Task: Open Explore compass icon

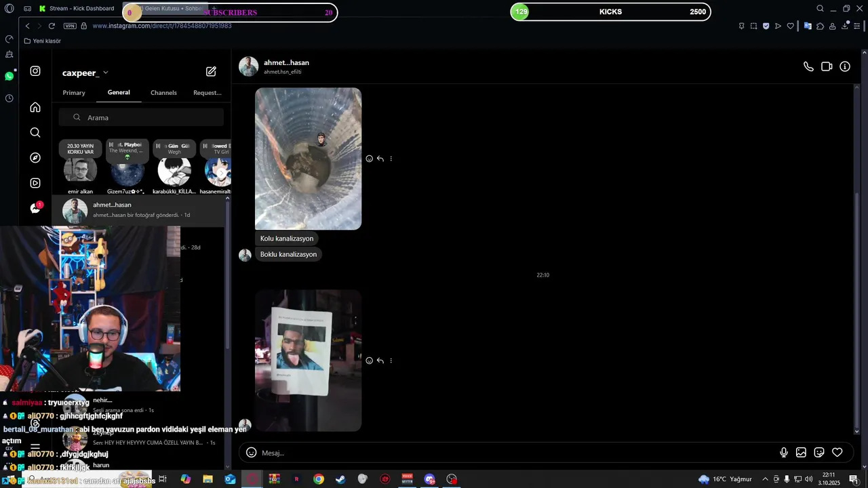Action: coord(35,157)
